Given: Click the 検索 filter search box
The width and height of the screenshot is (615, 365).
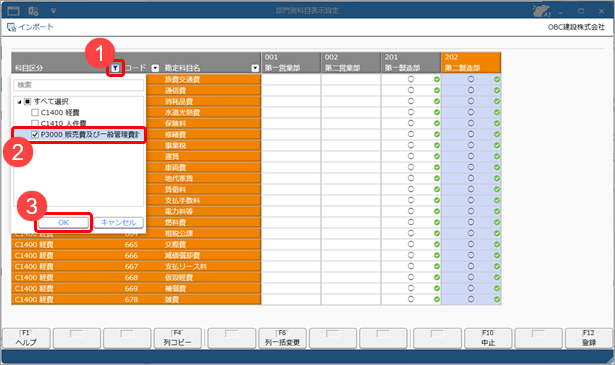Looking at the screenshot, I should point(78,85).
